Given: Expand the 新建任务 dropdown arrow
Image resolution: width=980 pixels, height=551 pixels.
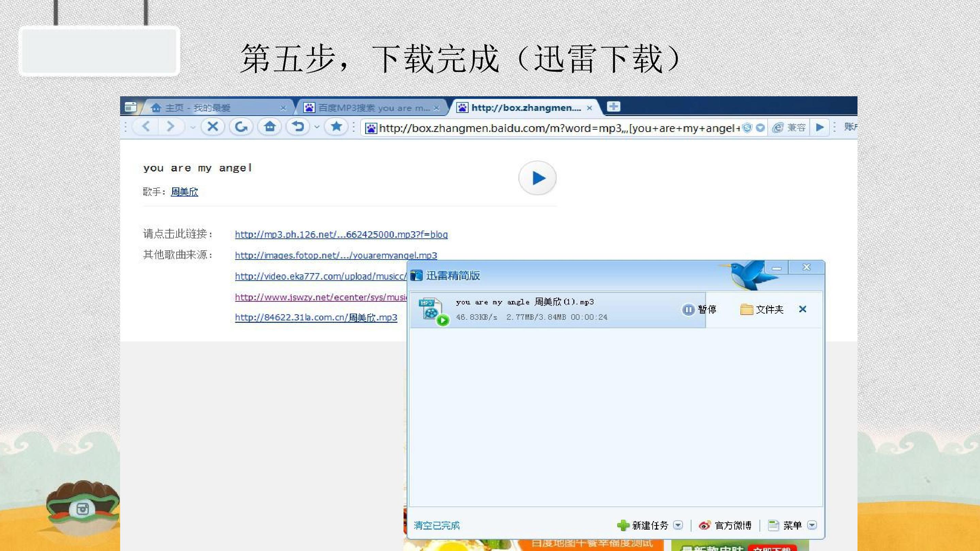Looking at the screenshot, I should (x=678, y=525).
